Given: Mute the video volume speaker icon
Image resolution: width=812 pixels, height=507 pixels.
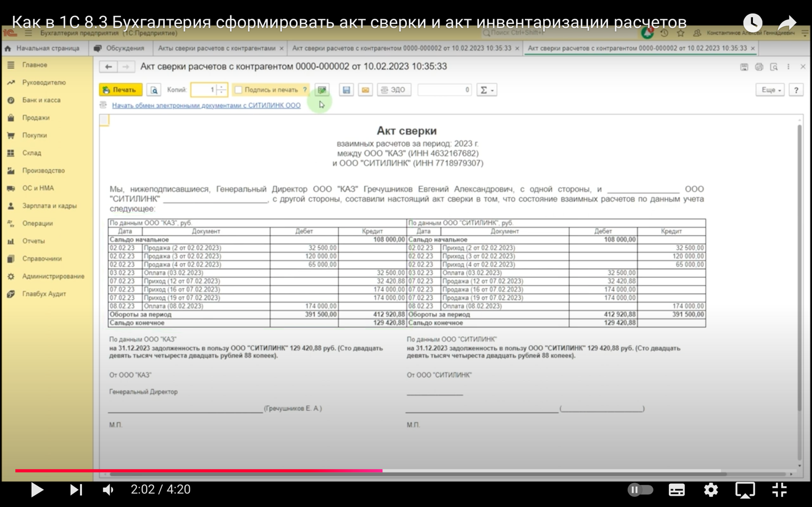Looking at the screenshot, I should click(108, 489).
